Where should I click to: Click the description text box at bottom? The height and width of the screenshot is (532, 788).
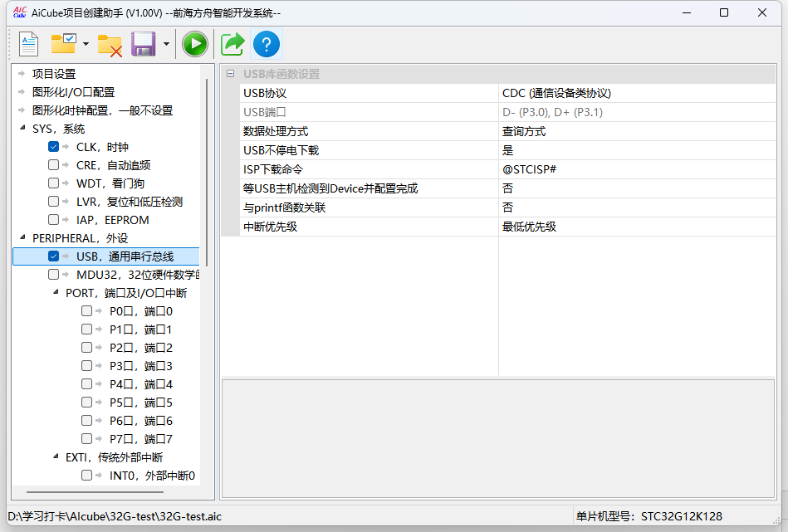498,438
